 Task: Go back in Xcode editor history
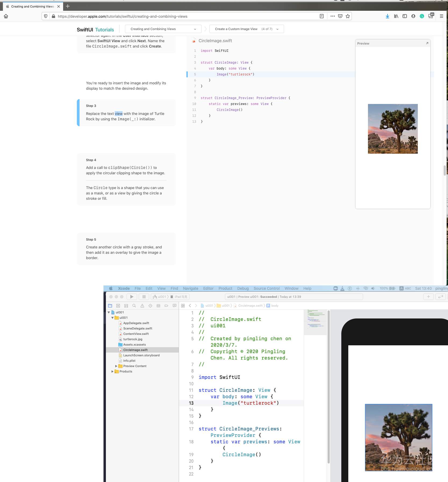(190, 306)
